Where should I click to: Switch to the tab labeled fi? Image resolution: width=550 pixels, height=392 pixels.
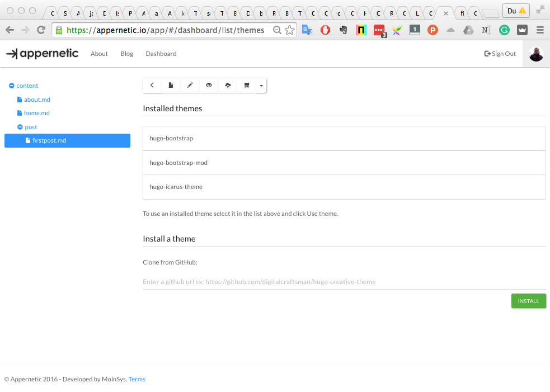click(x=462, y=13)
